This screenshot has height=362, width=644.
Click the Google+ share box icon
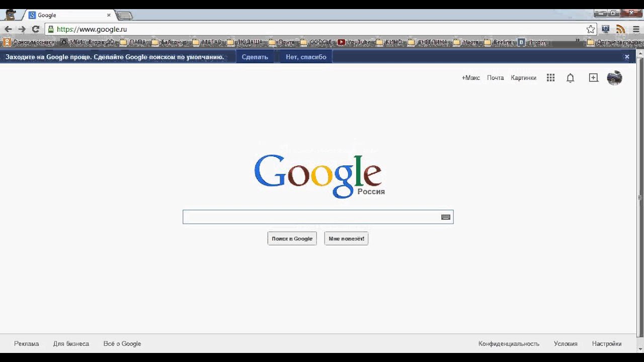point(594,77)
